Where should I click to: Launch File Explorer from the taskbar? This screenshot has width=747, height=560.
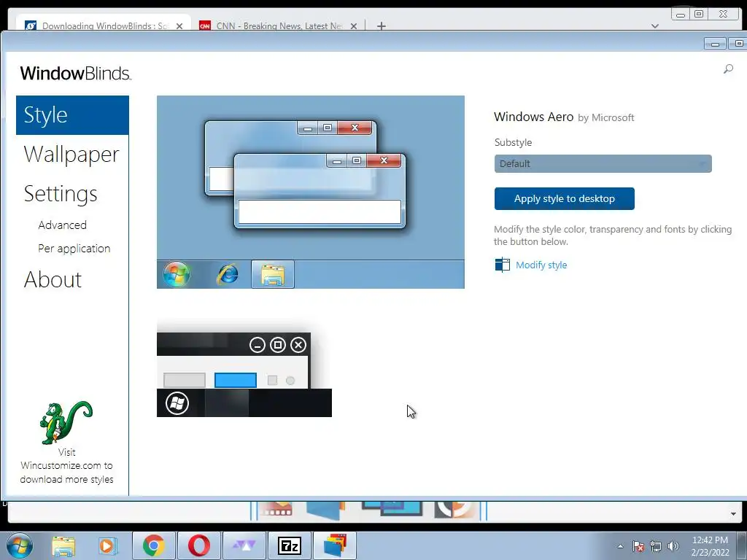(x=63, y=545)
